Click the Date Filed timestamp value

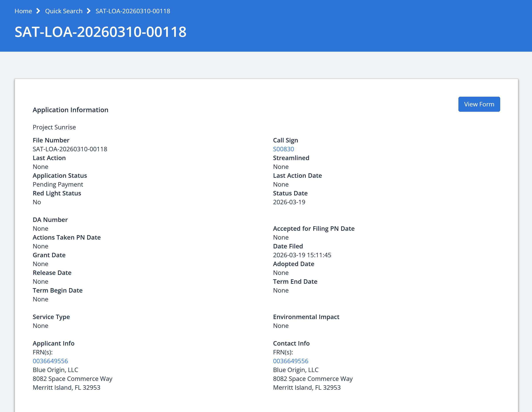coord(302,255)
